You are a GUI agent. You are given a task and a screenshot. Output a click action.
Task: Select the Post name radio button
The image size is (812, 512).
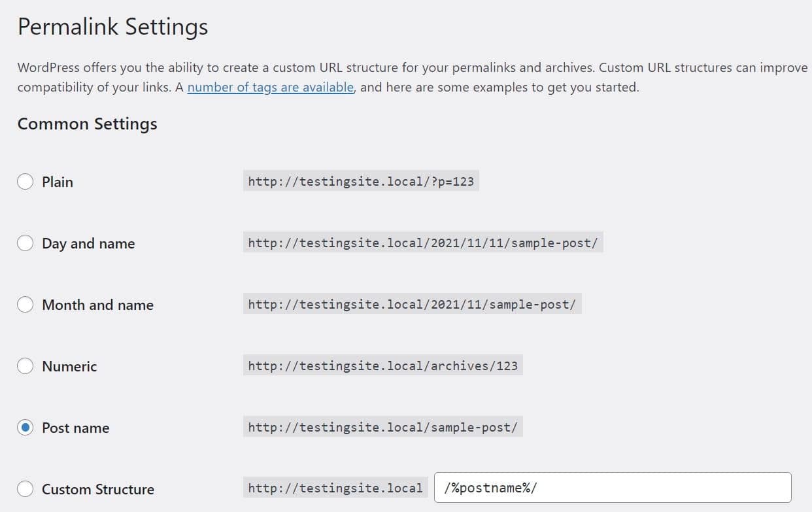pos(25,427)
